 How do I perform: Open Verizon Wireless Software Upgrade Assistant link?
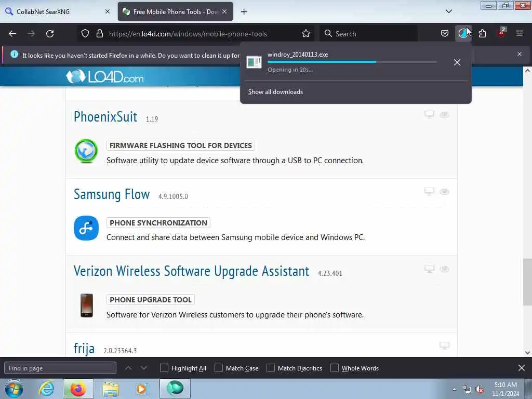pos(191,271)
